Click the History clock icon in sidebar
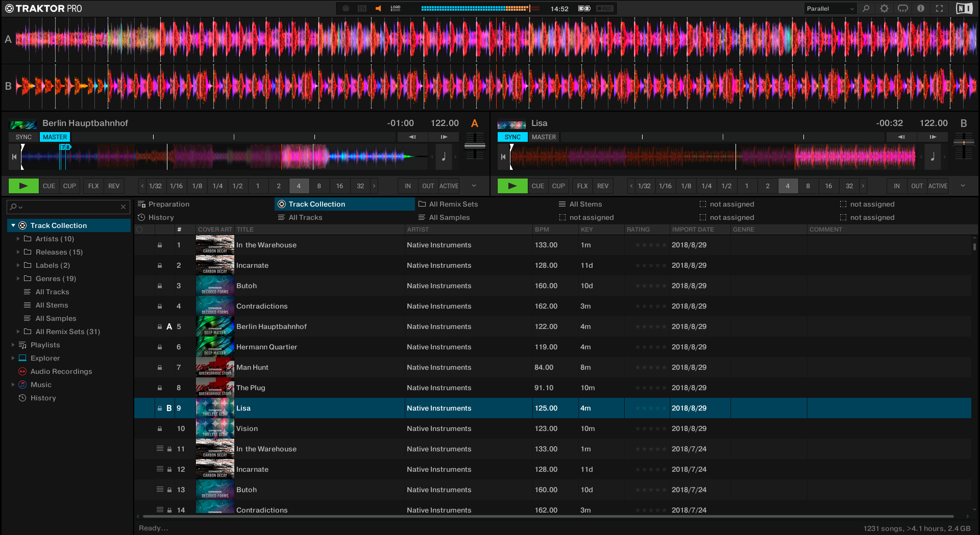 pyautogui.click(x=22, y=398)
